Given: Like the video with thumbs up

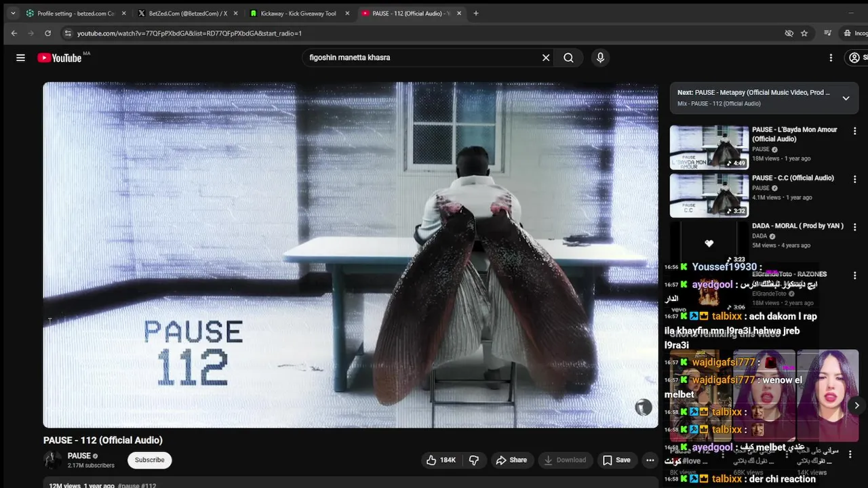Looking at the screenshot, I should (441, 460).
